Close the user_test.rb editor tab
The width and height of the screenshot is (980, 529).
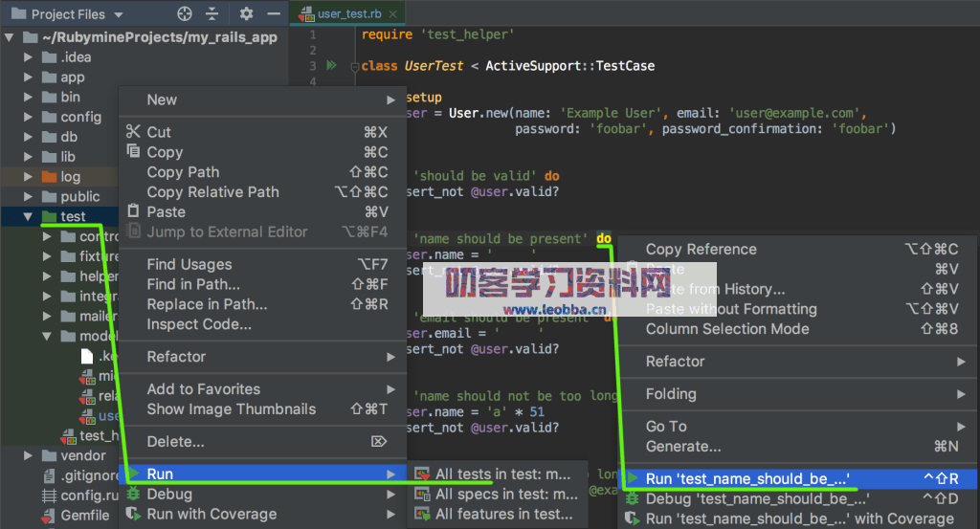[x=392, y=13]
